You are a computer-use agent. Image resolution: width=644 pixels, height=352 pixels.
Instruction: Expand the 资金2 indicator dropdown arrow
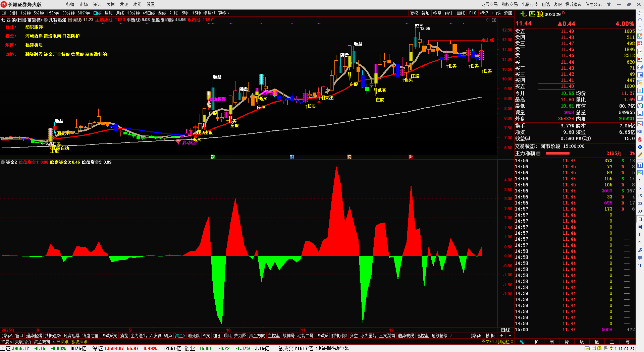pos(3,162)
